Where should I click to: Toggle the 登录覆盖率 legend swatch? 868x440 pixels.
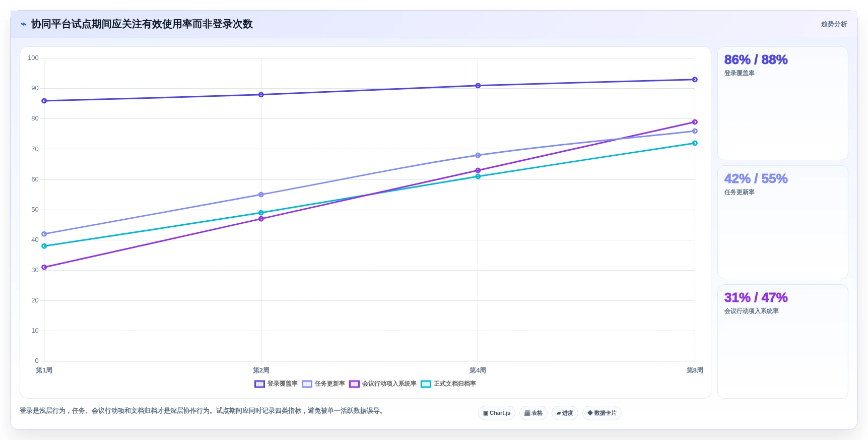click(x=259, y=384)
